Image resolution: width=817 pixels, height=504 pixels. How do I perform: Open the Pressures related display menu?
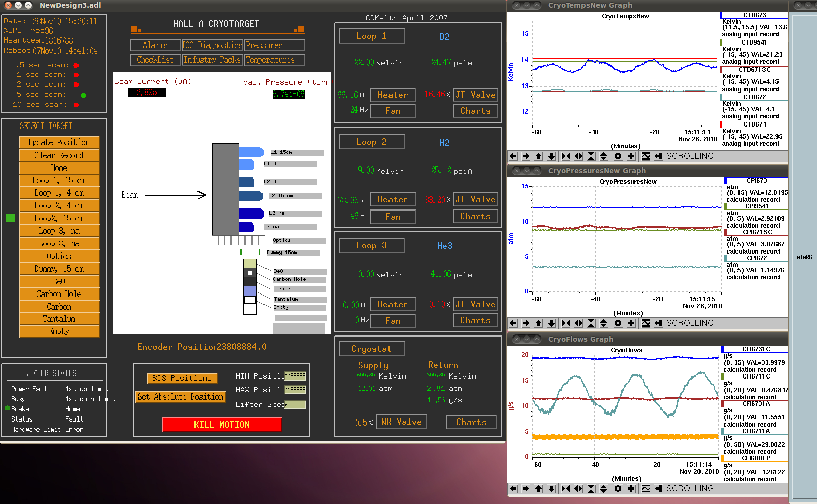tap(274, 45)
